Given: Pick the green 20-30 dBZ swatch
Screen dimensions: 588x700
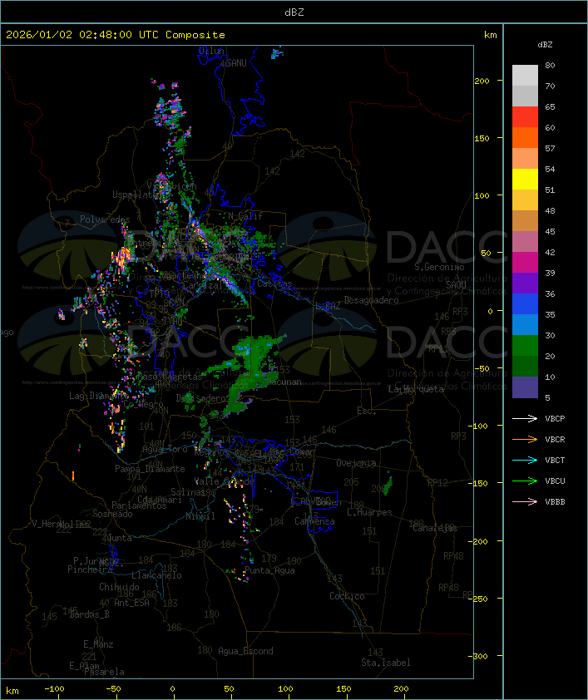Looking at the screenshot, I should (x=525, y=345).
